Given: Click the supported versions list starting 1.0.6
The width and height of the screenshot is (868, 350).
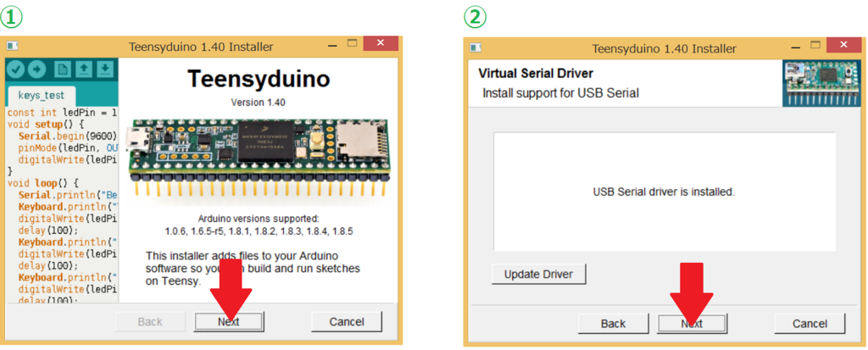Looking at the screenshot, I should pos(259,231).
